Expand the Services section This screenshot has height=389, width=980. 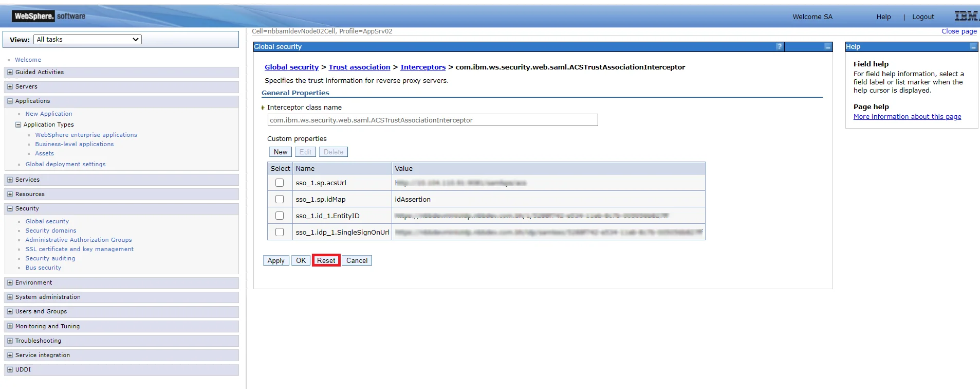10,180
